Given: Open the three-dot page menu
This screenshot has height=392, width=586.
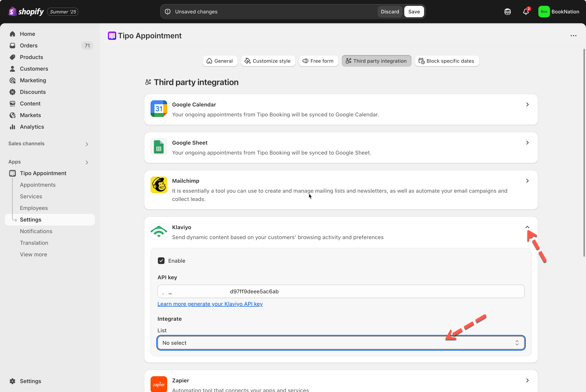Looking at the screenshot, I should pyautogui.click(x=573, y=36).
